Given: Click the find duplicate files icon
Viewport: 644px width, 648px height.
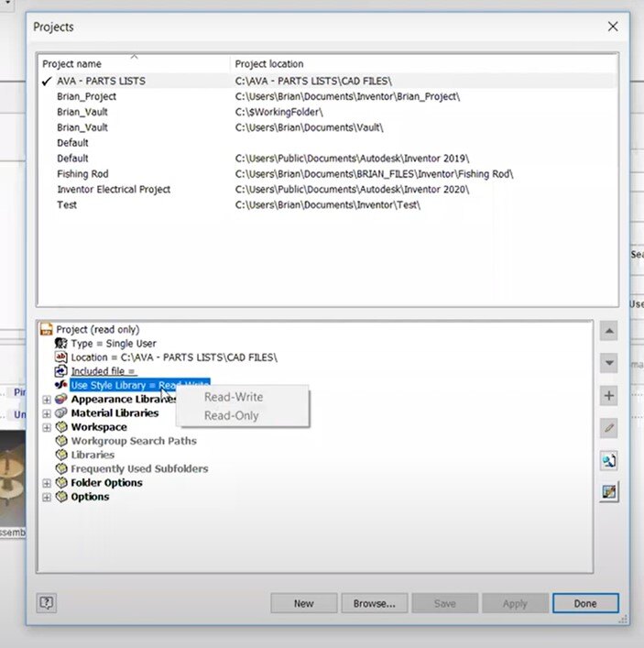Looking at the screenshot, I should pos(609,460).
